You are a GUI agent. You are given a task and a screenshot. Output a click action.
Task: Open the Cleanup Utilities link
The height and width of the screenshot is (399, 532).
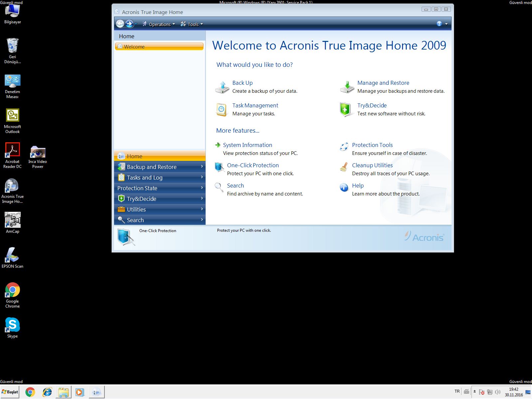pyautogui.click(x=372, y=165)
